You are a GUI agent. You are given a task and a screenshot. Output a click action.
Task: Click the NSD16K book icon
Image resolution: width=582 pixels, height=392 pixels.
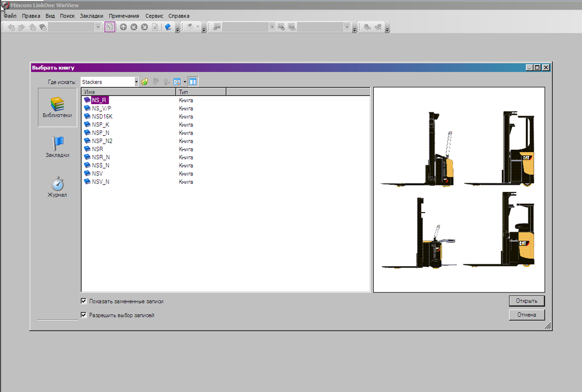[88, 117]
